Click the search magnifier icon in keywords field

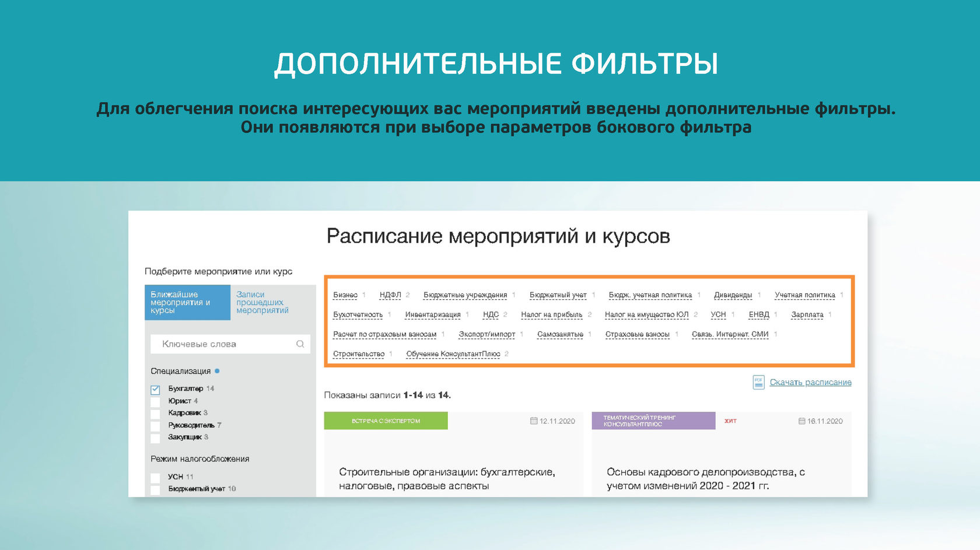click(300, 344)
